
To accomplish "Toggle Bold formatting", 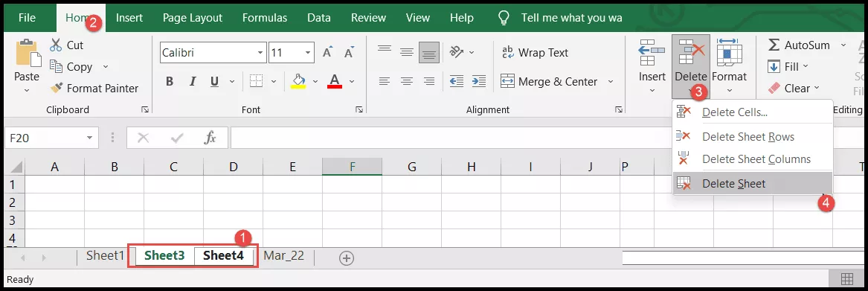I will point(170,81).
